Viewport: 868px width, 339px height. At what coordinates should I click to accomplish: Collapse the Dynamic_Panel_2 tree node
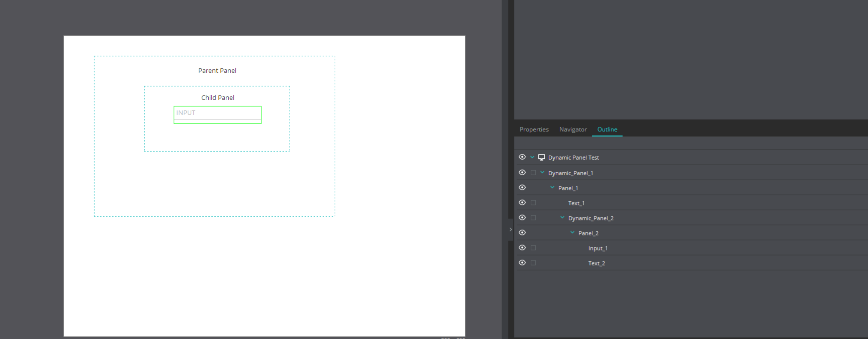pos(562,218)
